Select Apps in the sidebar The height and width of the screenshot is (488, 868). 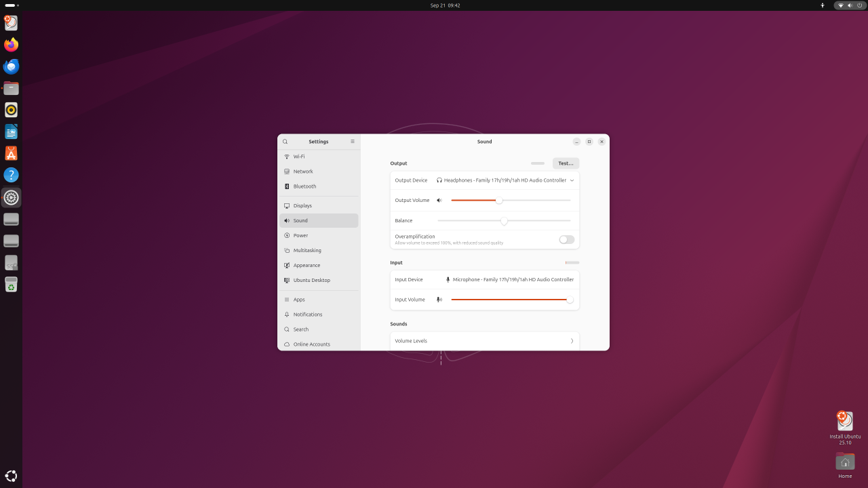319,300
